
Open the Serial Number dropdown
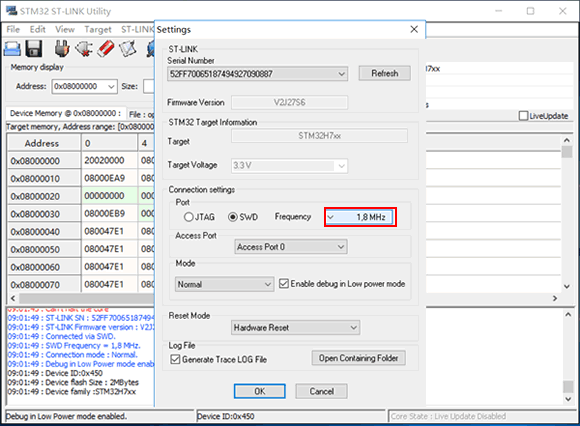[x=257, y=74]
